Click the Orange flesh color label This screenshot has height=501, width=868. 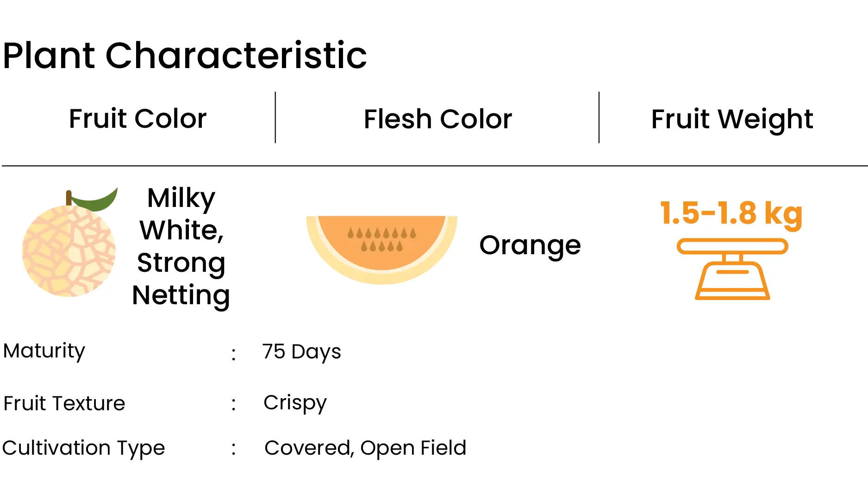pyautogui.click(x=530, y=246)
